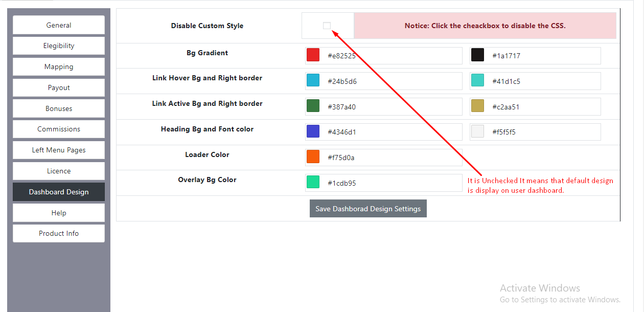Open the Licence page
Screen dimensions: 644x312
[x=58, y=171]
